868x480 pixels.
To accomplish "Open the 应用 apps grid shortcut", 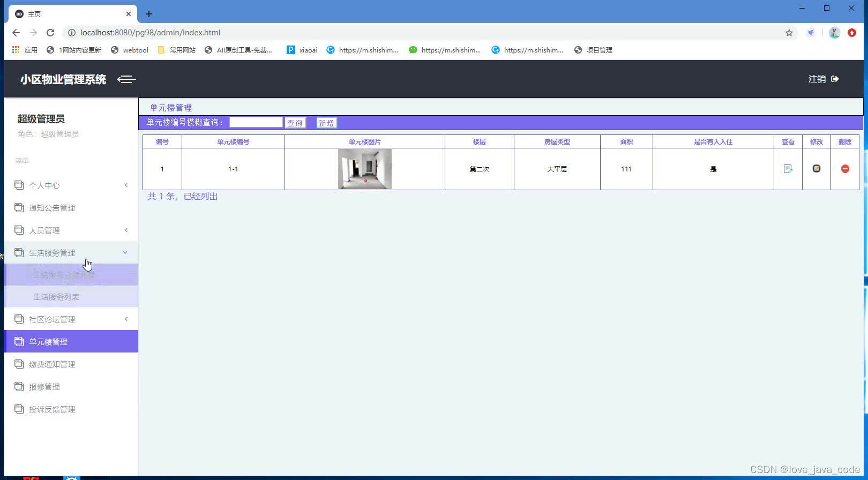I will coord(25,50).
